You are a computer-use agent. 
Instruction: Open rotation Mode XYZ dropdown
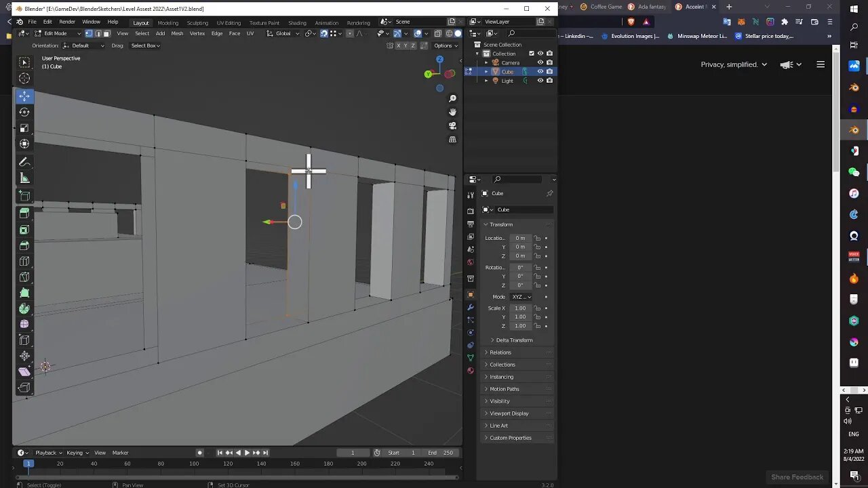click(521, 297)
